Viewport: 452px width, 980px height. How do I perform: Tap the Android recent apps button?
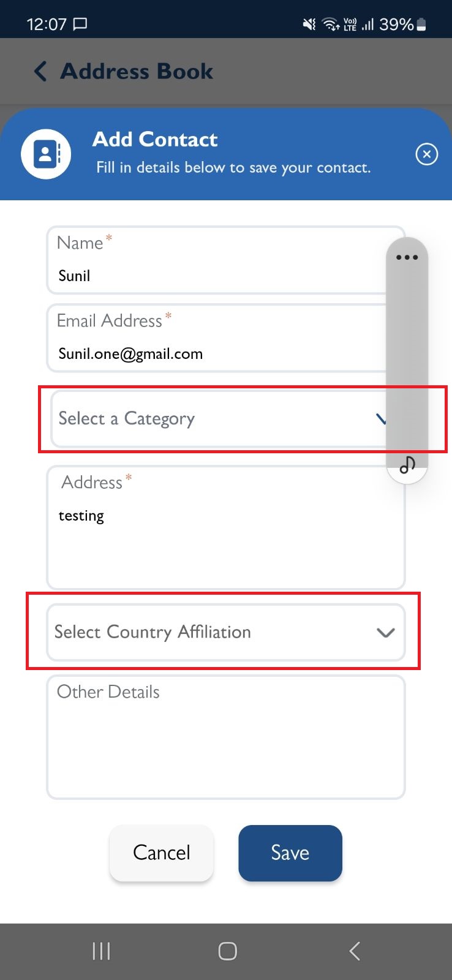pos(101,951)
